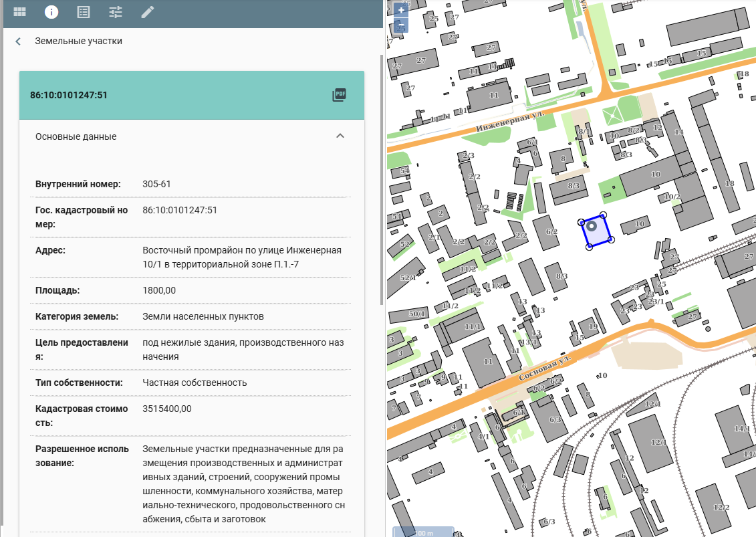
Task: Click the marker inside selected blue parcel
Action: click(592, 226)
